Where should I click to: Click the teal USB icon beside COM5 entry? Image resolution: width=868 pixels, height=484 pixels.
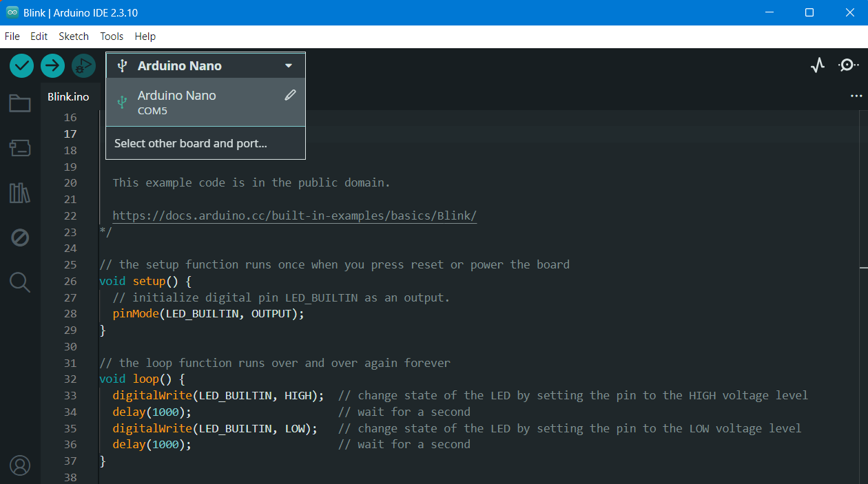[x=123, y=103]
